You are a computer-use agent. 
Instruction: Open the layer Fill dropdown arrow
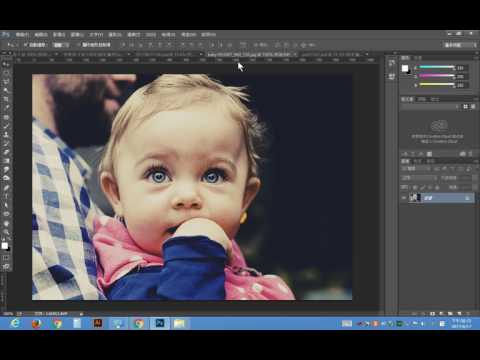pyautogui.click(x=475, y=187)
